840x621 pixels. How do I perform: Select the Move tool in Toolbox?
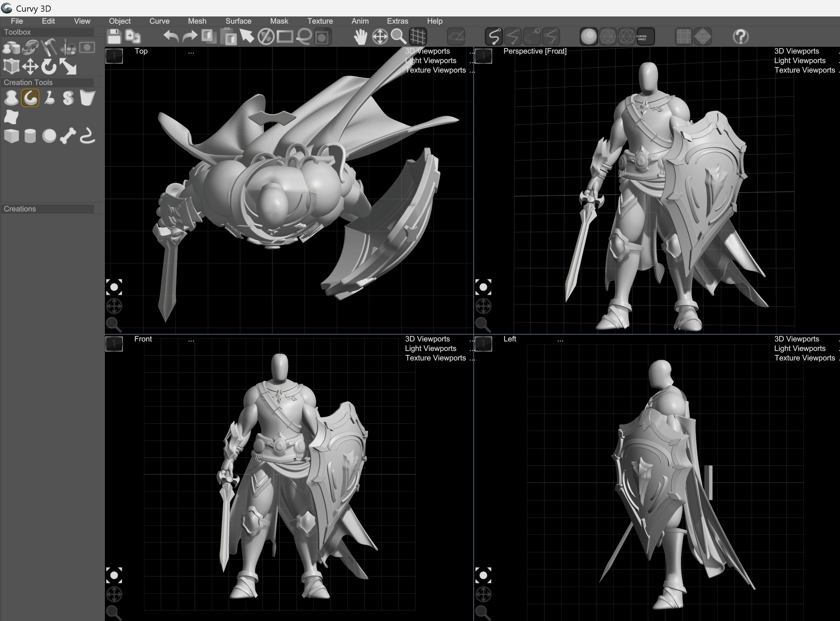30,67
